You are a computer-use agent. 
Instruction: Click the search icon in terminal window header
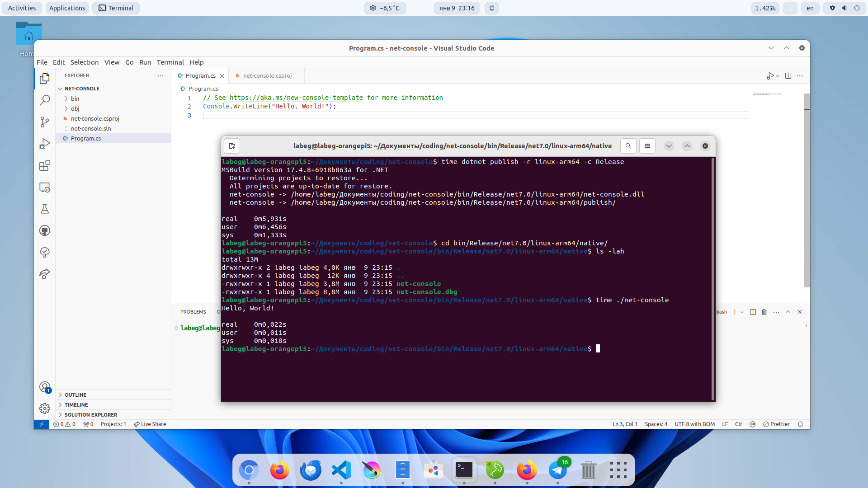[x=628, y=146]
